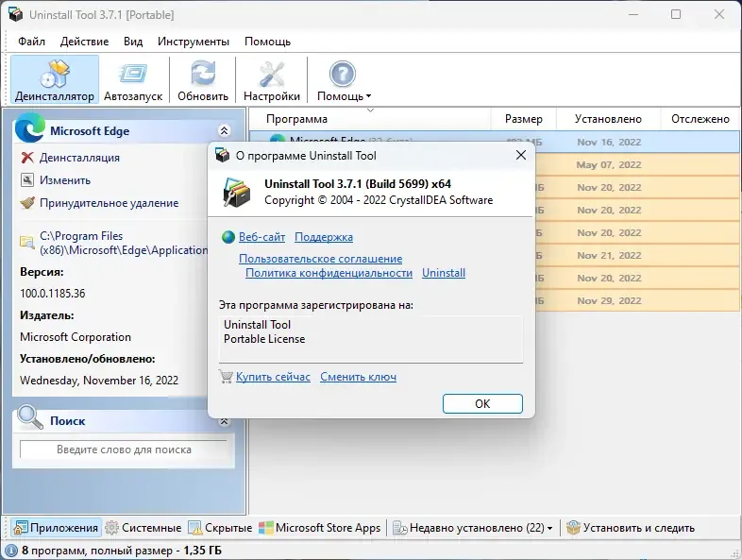Open the Помощь toolbar dropdown arrow
Viewport: 742px width, 560px height.
pyautogui.click(x=368, y=96)
